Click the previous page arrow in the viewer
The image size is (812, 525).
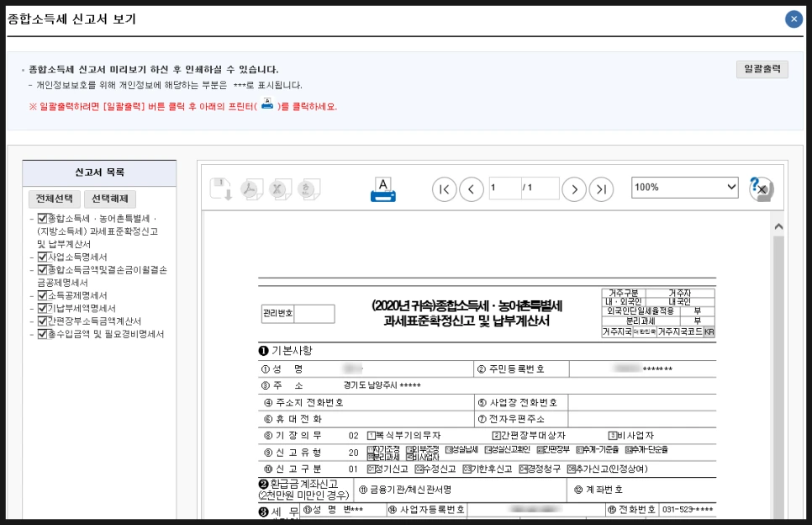click(x=472, y=189)
